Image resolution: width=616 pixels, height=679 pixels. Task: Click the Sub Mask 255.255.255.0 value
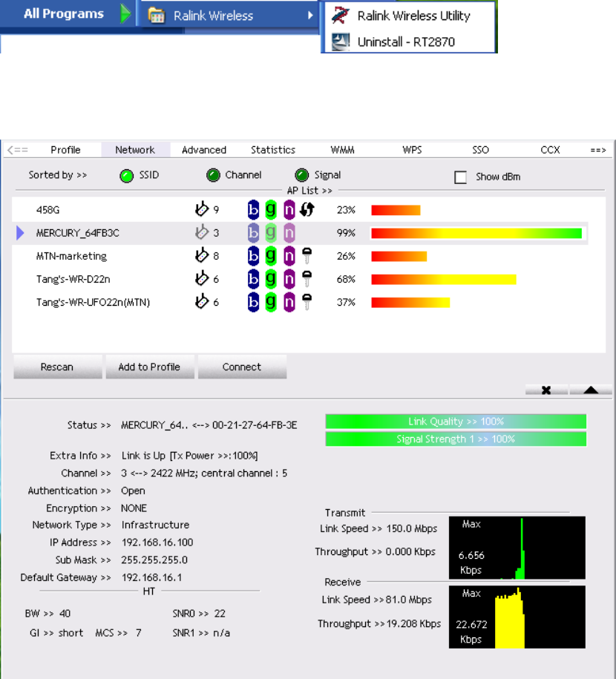click(154, 560)
